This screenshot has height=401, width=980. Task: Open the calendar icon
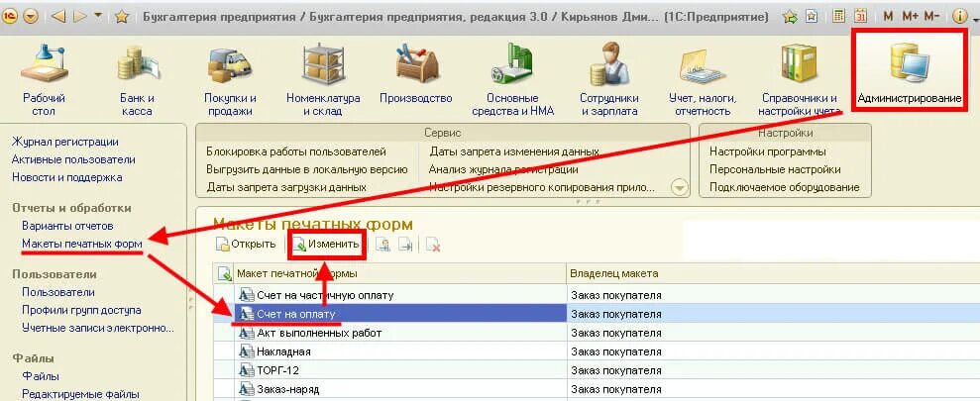pyautogui.click(x=861, y=17)
